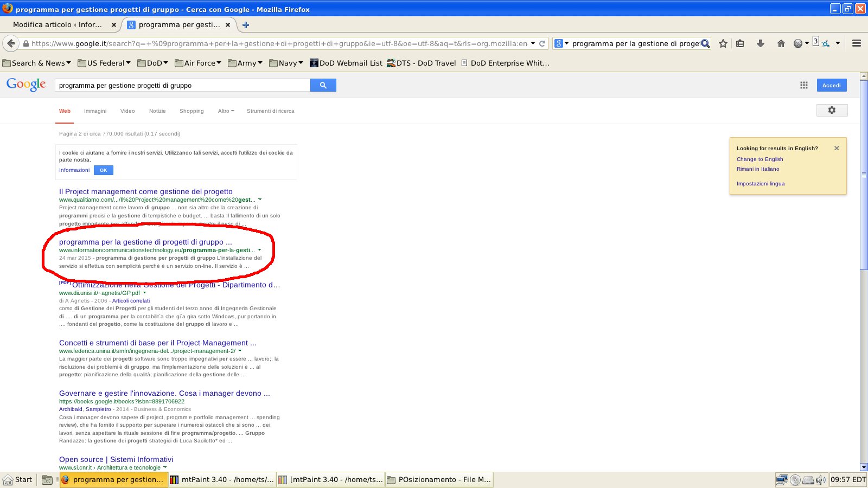Choose 'Change to English'
868x488 pixels.
[759, 159]
